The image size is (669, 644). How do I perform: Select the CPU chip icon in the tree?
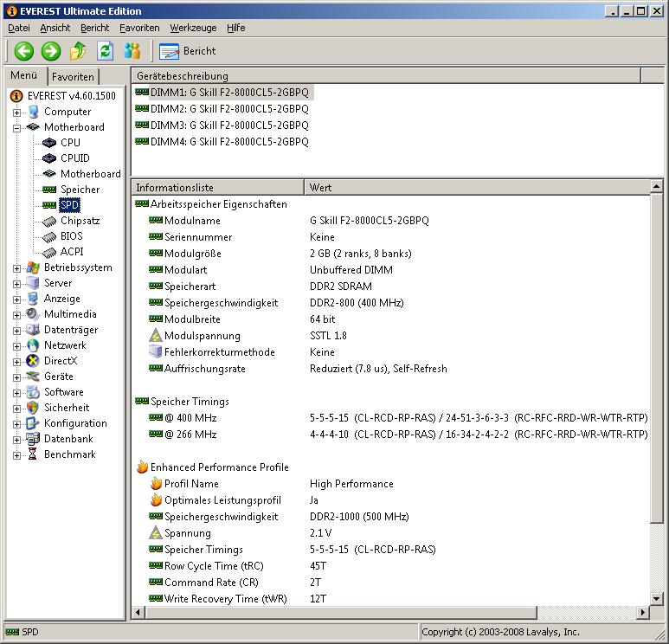click(x=49, y=143)
